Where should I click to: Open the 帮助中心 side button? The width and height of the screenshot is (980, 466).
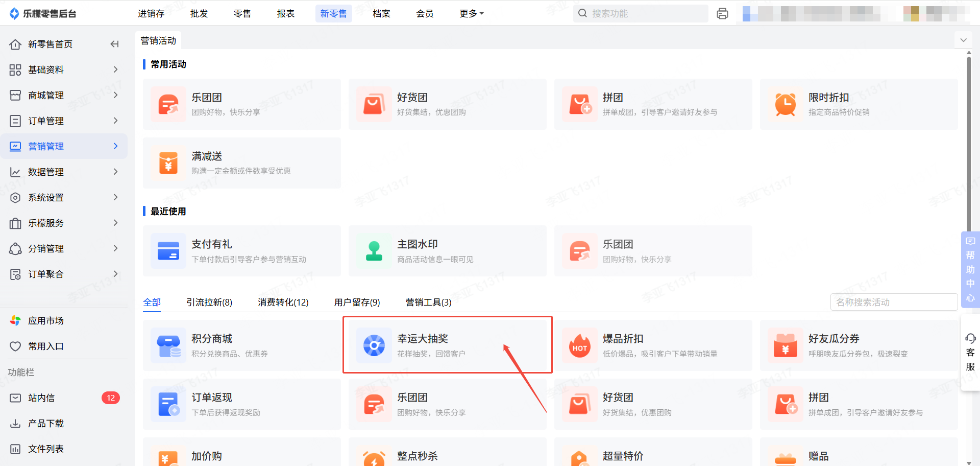(x=970, y=269)
